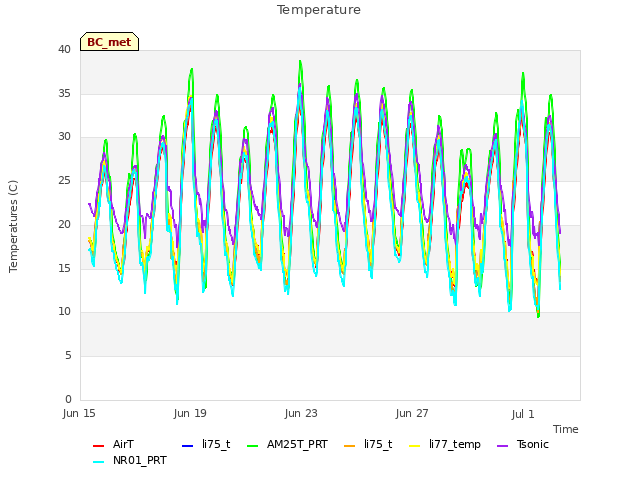
Task: Click the 40 y-axis tick label
Action: click(64, 49)
